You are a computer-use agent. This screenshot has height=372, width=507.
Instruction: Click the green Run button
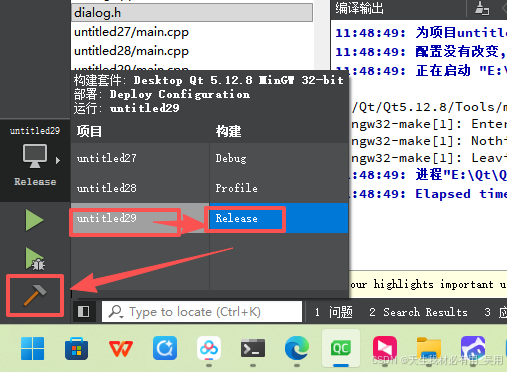(x=34, y=220)
